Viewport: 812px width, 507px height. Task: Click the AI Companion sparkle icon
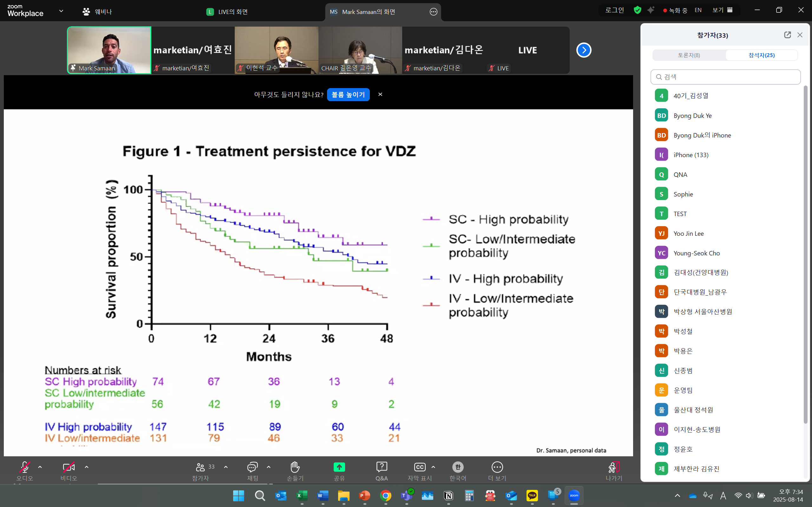pyautogui.click(x=651, y=10)
